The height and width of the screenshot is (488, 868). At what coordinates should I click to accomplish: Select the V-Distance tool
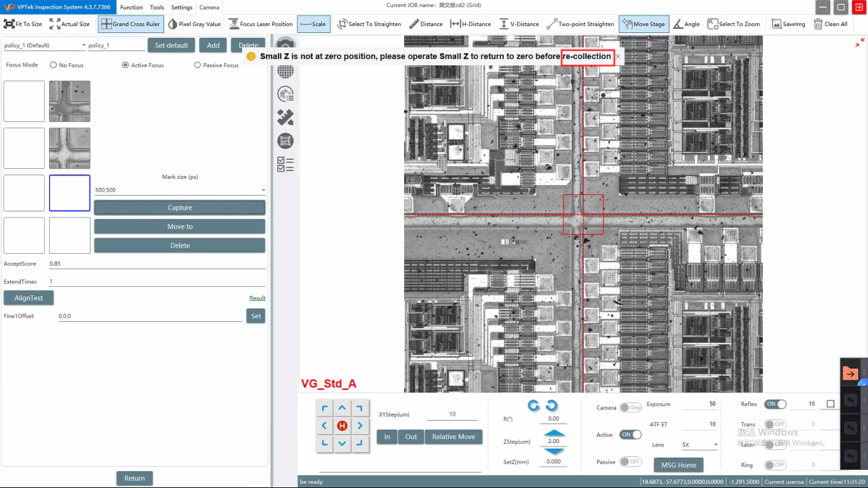[519, 24]
